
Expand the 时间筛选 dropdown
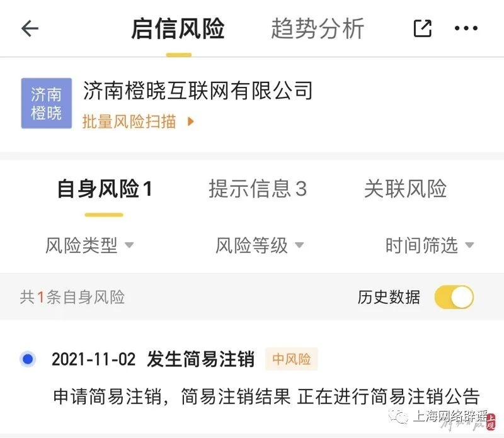(x=429, y=245)
